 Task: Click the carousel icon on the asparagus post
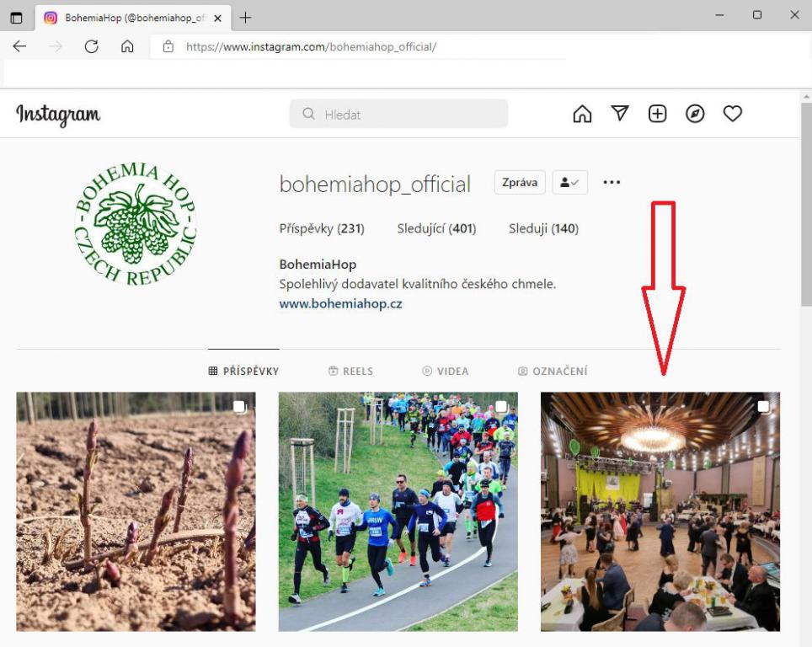point(240,405)
